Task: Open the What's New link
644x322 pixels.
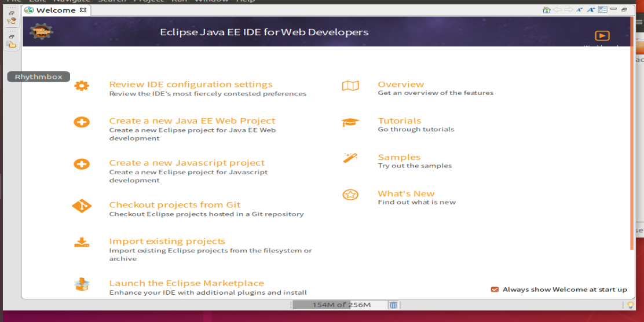Action: [406, 193]
